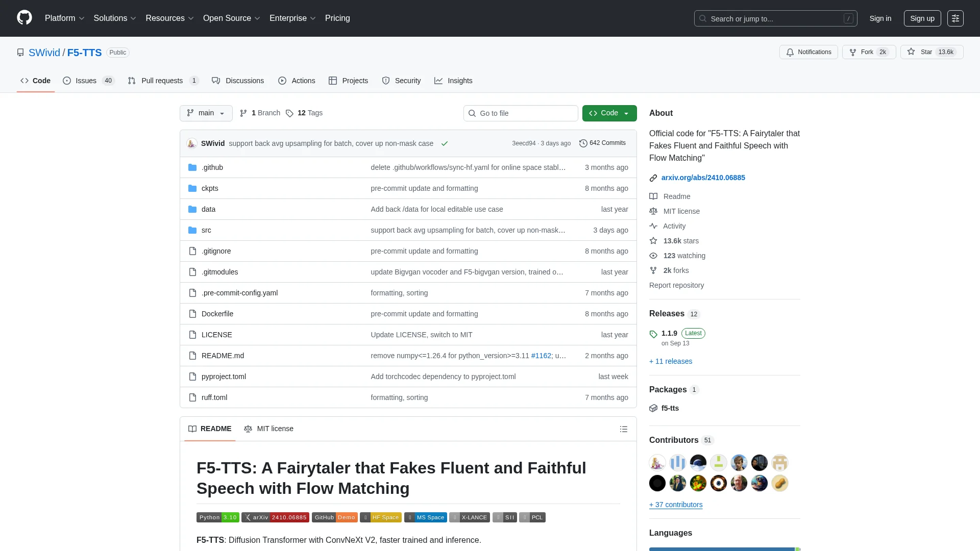Click the Go to file field
The height and width of the screenshot is (551, 980).
(x=521, y=113)
